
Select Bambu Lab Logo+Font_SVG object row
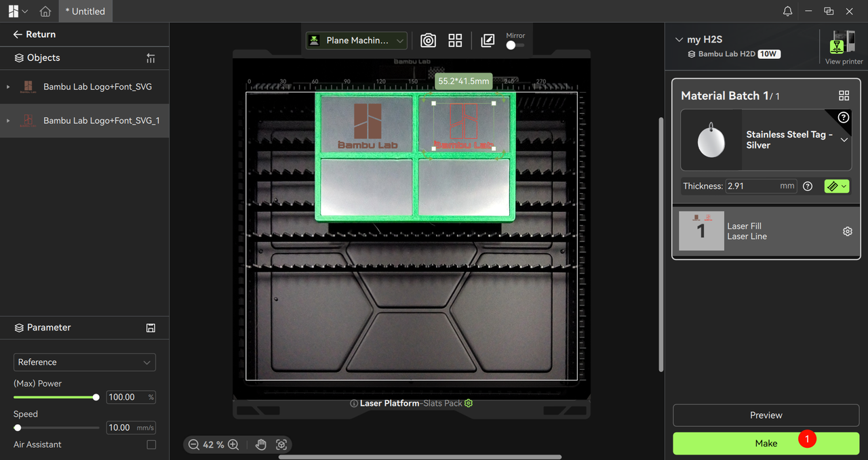pyautogui.click(x=85, y=87)
